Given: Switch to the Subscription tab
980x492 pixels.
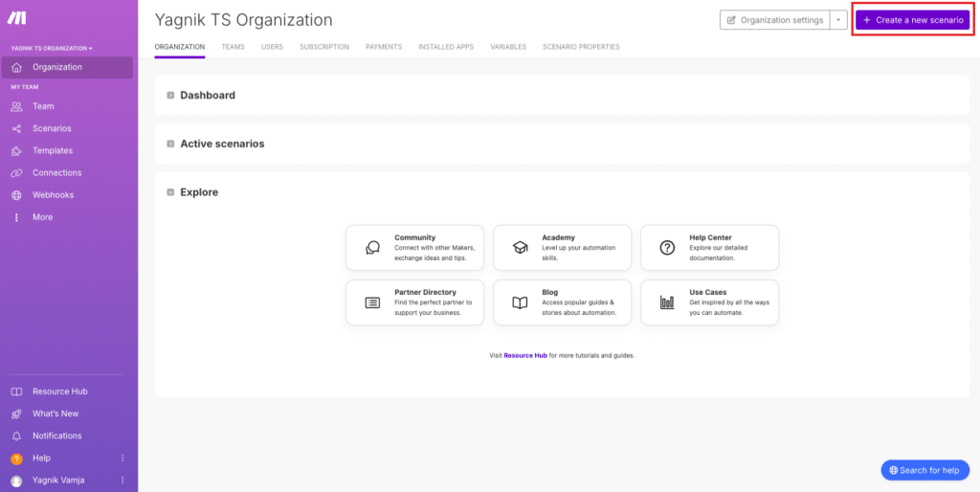Looking at the screenshot, I should pos(324,47).
